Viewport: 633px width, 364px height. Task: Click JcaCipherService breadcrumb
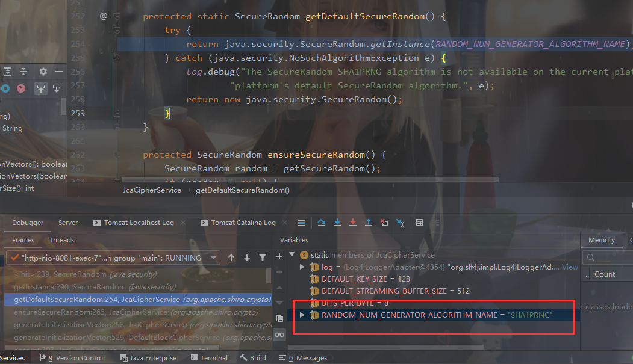(x=152, y=190)
